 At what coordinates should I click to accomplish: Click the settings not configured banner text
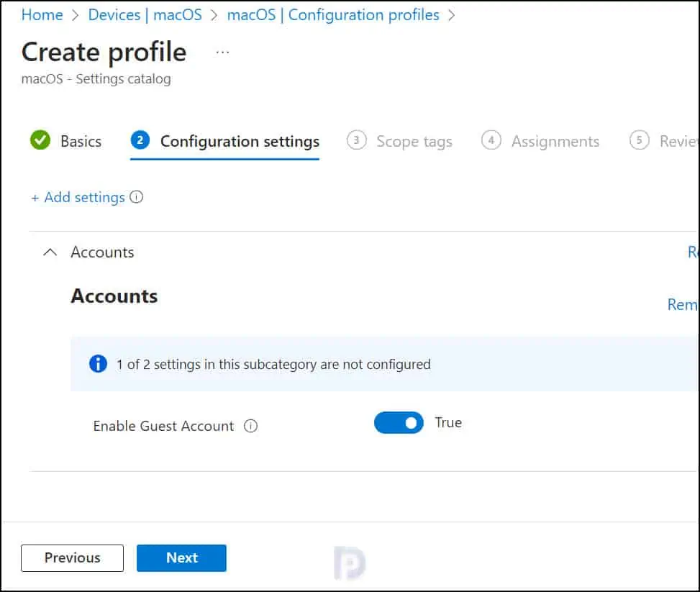pos(273,364)
